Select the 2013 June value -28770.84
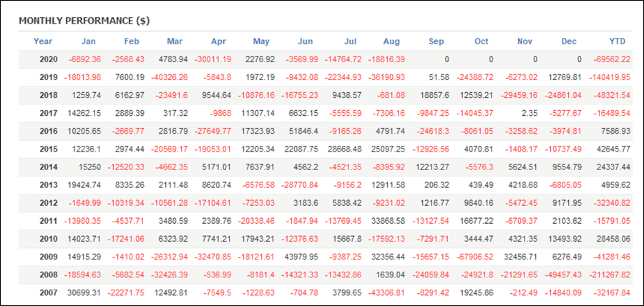 tap(299, 185)
